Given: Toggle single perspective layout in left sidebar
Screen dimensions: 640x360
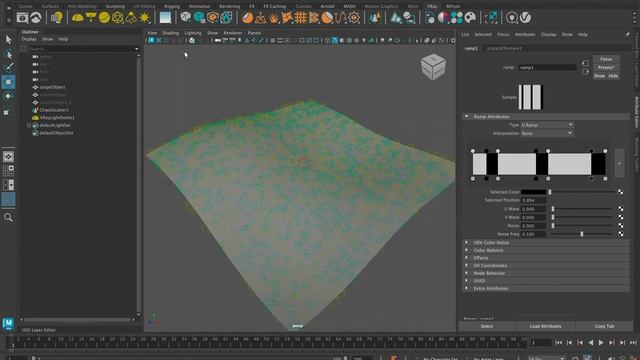Looking at the screenshot, I should click(x=8, y=157).
